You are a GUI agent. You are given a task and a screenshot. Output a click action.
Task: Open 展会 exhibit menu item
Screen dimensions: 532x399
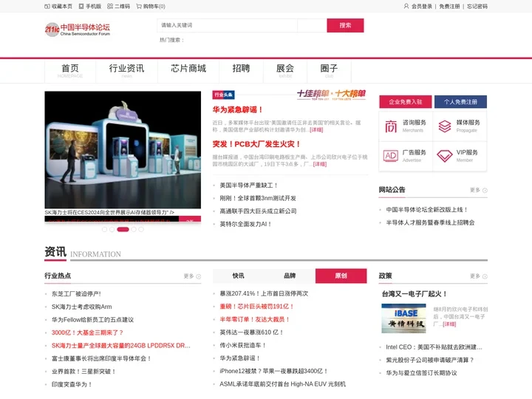pos(285,71)
